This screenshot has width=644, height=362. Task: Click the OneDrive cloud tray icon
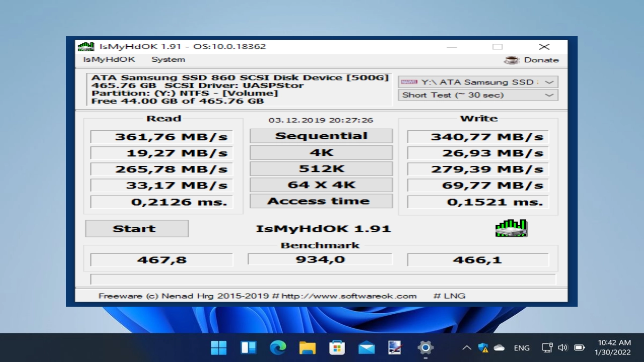click(x=499, y=347)
